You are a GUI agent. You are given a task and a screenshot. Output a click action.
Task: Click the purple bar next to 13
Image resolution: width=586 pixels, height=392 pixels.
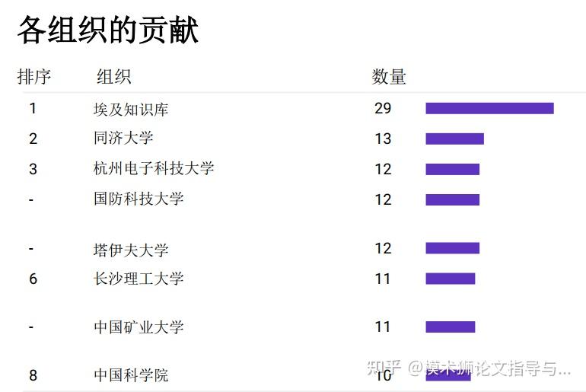click(x=455, y=139)
